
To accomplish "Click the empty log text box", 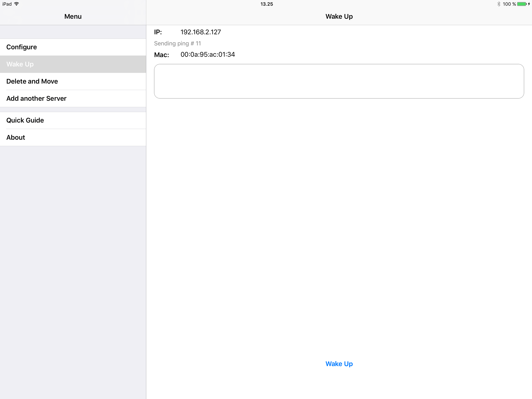I will [x=339, y=81].
